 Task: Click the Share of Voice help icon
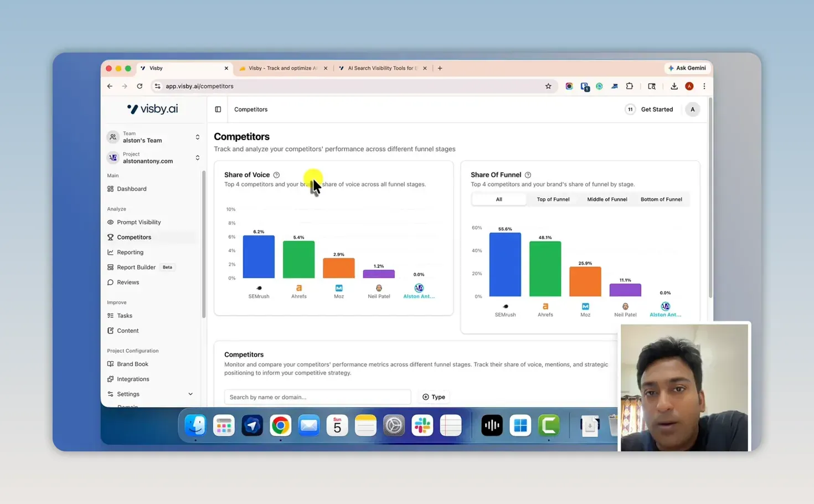coord(276,175)
